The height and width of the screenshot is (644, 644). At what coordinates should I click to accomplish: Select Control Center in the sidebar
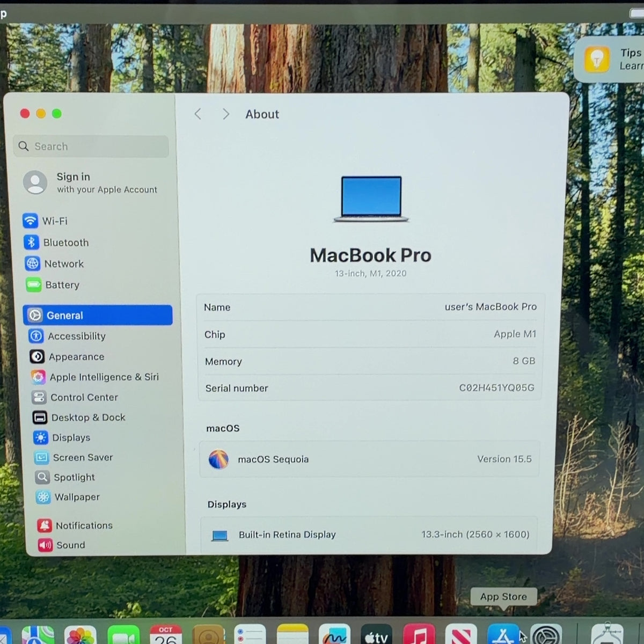click(75, 397)
